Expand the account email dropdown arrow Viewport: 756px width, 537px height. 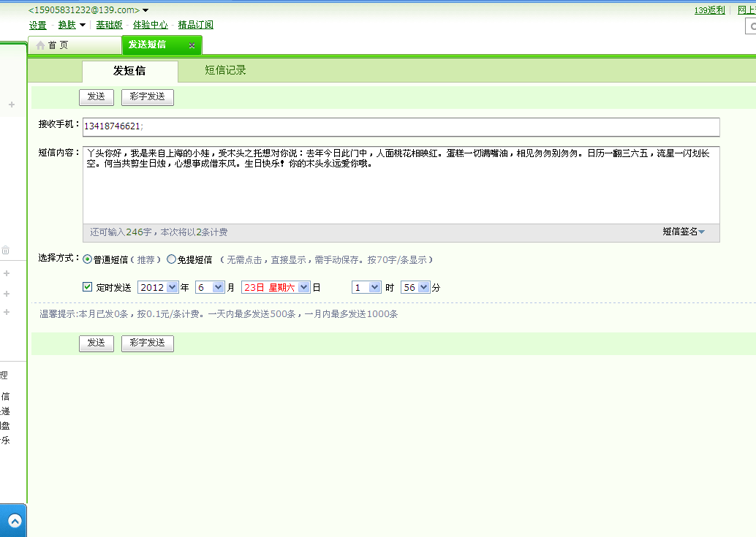(x=145, y=10)
